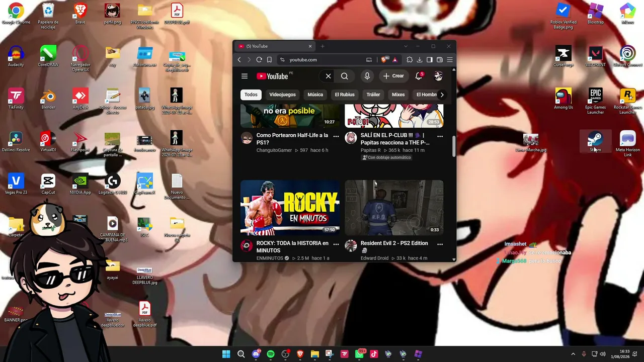Open browser downloads
Screen dimensions: 644x362
[420, 60]
